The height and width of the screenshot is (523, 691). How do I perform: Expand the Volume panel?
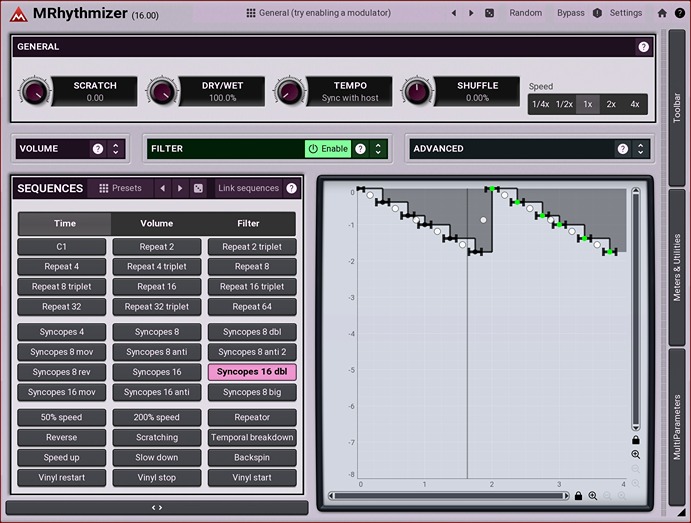click(116, 149)
